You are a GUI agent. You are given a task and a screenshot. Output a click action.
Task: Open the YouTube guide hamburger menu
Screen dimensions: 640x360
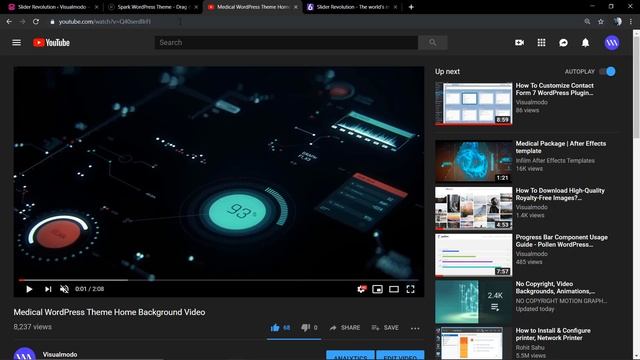[16, 42]
